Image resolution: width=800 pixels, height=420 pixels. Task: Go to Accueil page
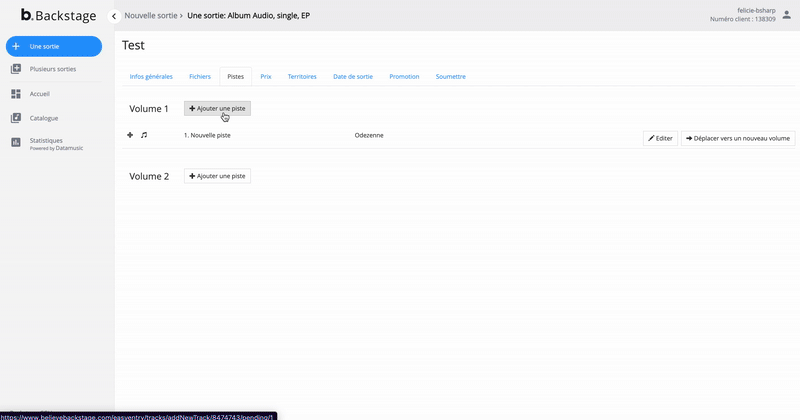coord(39,94)
